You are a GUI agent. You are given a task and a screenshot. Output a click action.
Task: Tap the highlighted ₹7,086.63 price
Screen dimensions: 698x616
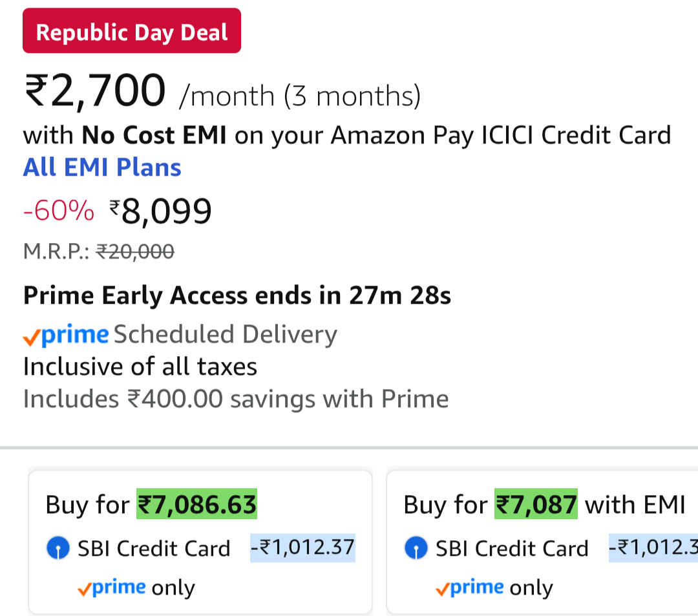click(x=196, y=505)
